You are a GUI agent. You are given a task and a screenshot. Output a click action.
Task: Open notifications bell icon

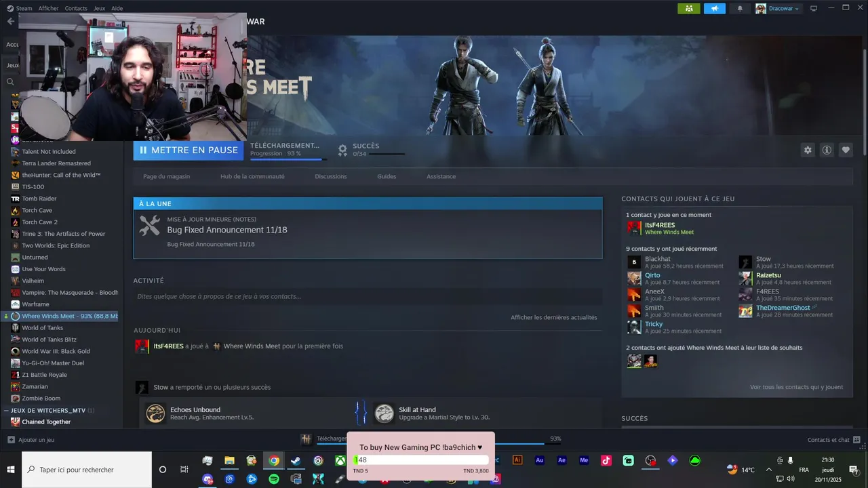click(740, 8)
